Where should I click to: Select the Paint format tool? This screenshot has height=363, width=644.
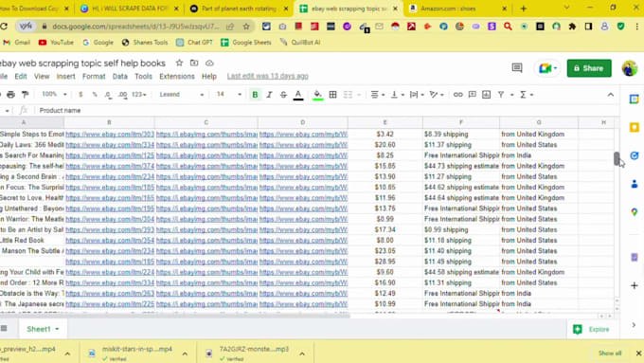pos(25,95)
